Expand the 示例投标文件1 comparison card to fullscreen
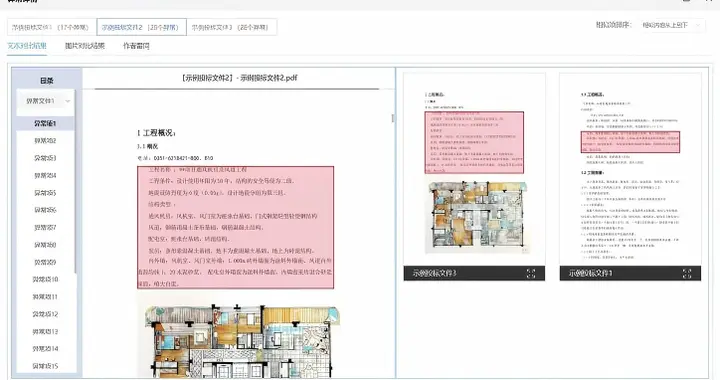 687,274
